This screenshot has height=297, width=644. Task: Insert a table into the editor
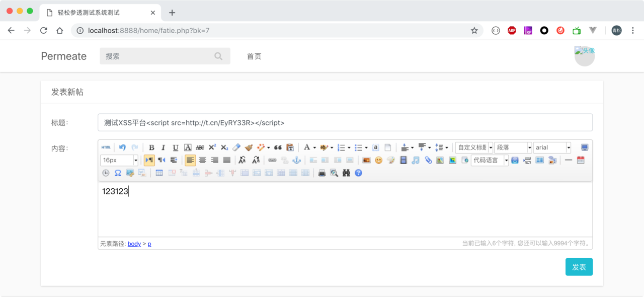click(159, 173)
